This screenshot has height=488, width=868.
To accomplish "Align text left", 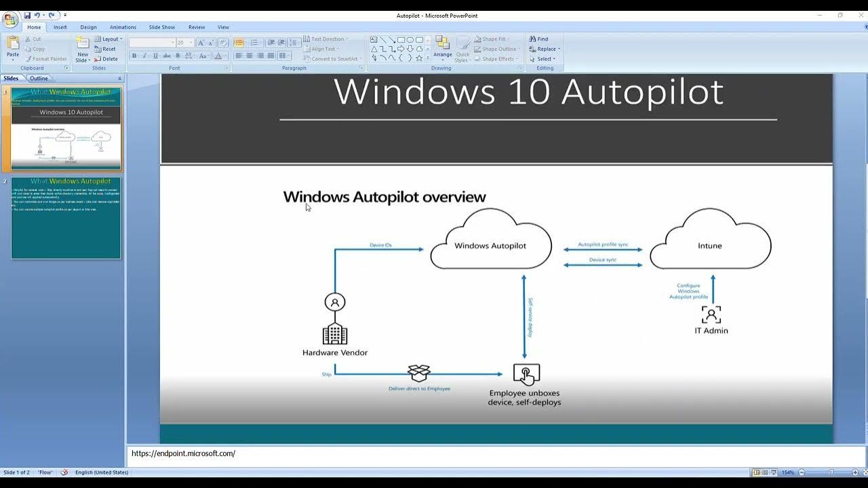I will 239,56.
